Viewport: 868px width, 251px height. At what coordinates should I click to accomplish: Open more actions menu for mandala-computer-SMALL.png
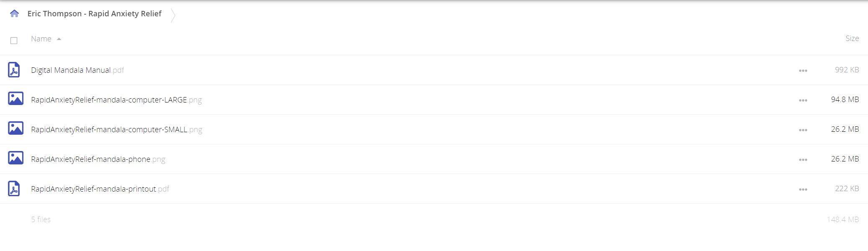(x=803, y=130)
